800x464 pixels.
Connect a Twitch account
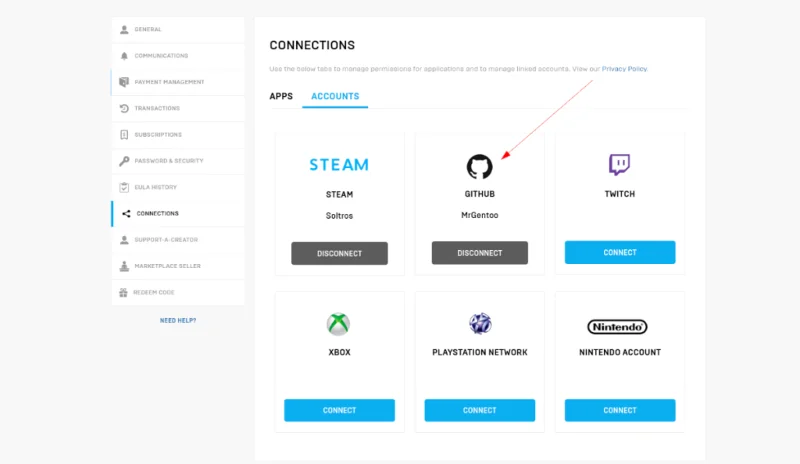(620, 252)
